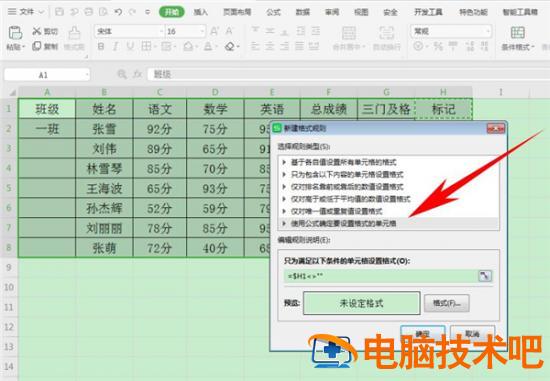This screenshot has height=381, width=550.
Task: Click the Save icon in quick access bar
Action: [x=59, y=12]
